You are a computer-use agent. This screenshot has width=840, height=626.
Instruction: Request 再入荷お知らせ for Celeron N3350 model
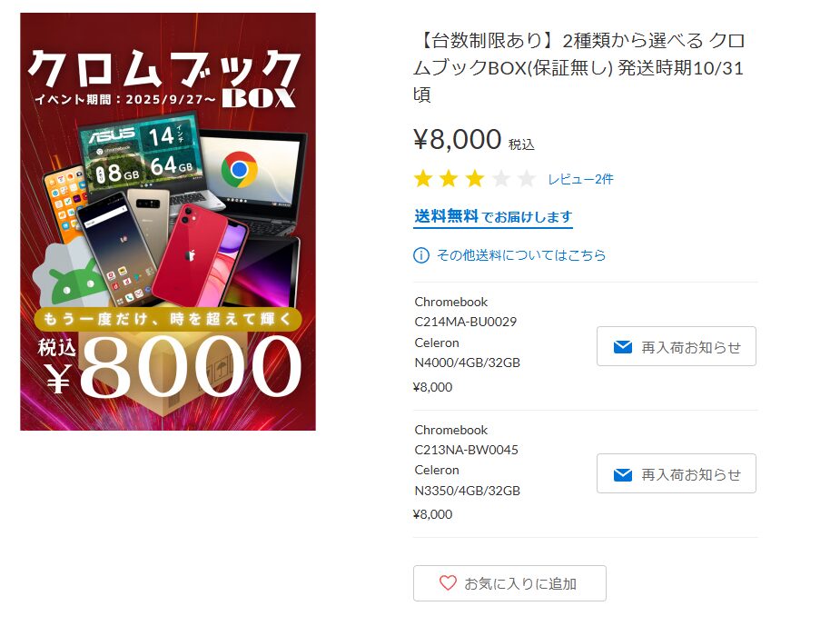676,473
